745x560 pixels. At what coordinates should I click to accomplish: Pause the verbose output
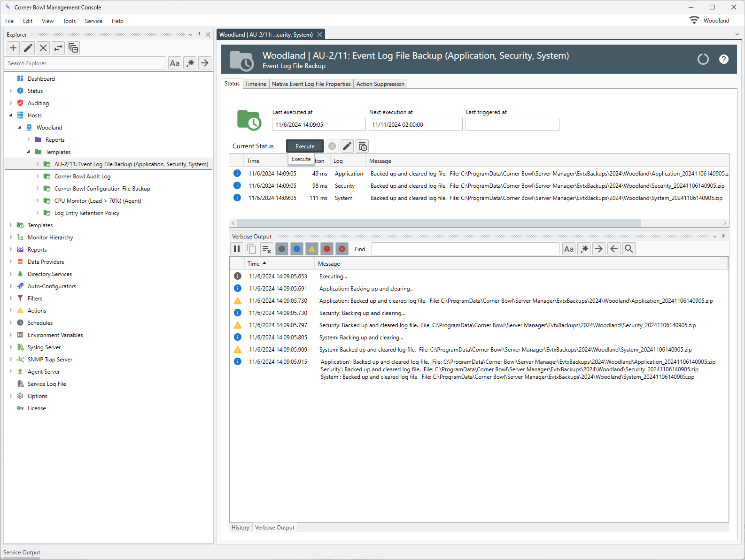(x=237, y=249)
